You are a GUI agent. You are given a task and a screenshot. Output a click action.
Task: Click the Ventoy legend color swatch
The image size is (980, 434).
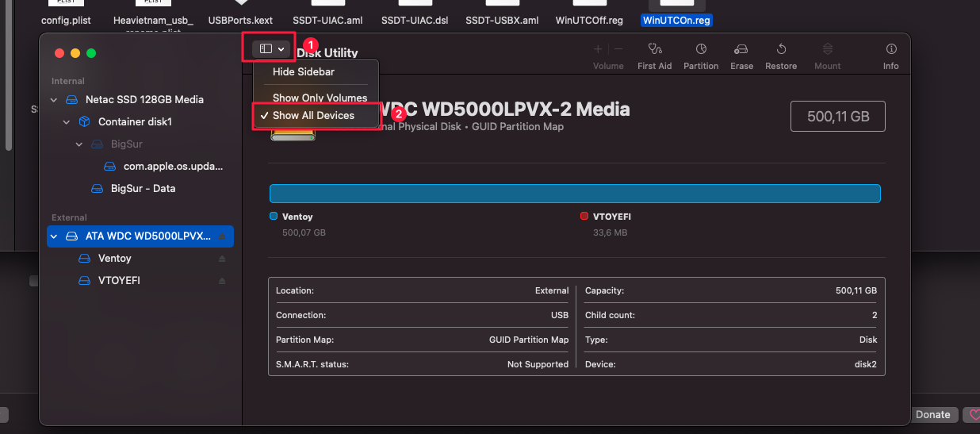coord(274,216)
